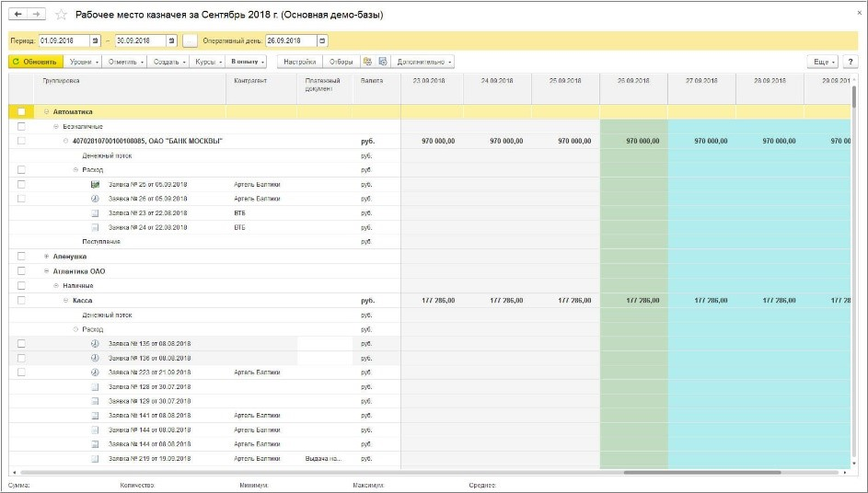Image resolution: width=868 pixels, height=493 pixels.
Task: Collapse the Атлантика ОАО group
Action: pos(46,271)
